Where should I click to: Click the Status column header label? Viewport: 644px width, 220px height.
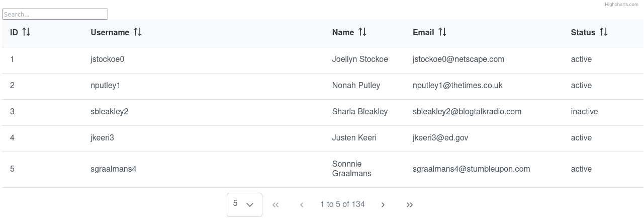pyautogui.click(x=583, y=32)
